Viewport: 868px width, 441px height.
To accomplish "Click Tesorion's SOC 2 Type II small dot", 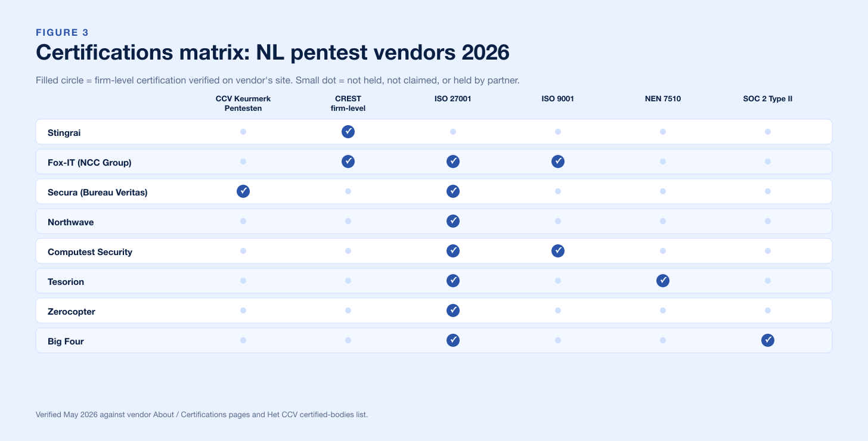I will tap(768, 281).
